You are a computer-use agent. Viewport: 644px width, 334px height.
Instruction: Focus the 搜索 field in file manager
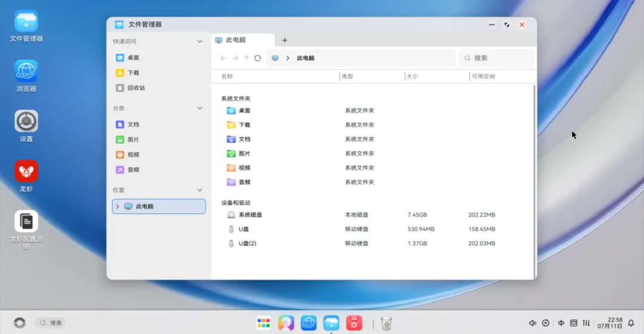click(x=496, y=58)
